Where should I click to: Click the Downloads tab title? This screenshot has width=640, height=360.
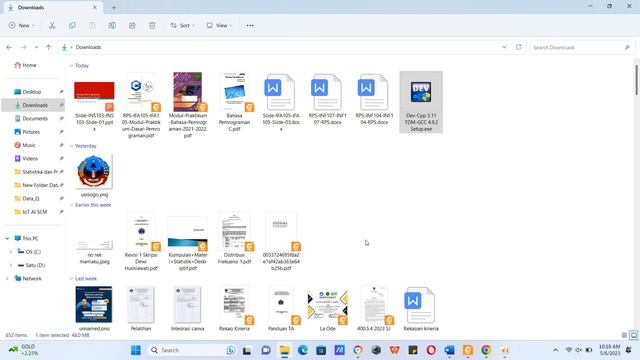[31, 7]
